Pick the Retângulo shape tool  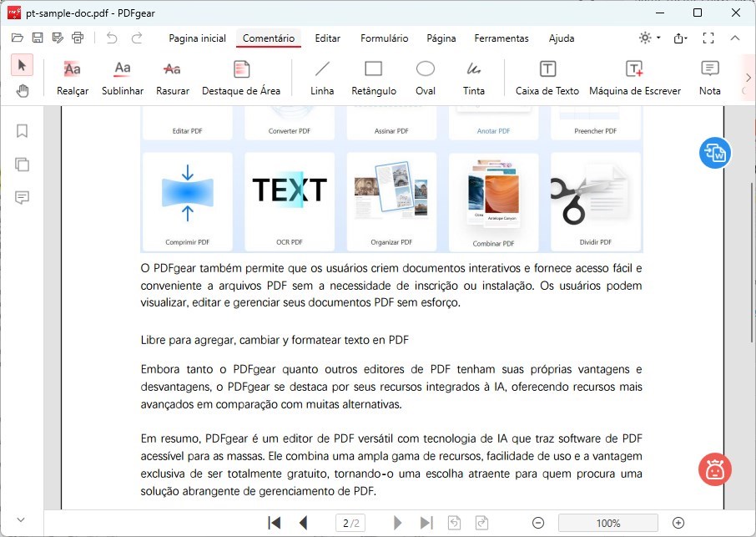374,79
